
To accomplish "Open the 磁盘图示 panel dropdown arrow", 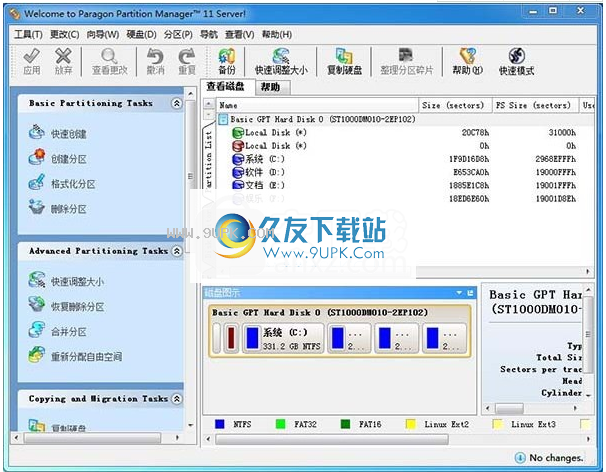I will 459,293.
